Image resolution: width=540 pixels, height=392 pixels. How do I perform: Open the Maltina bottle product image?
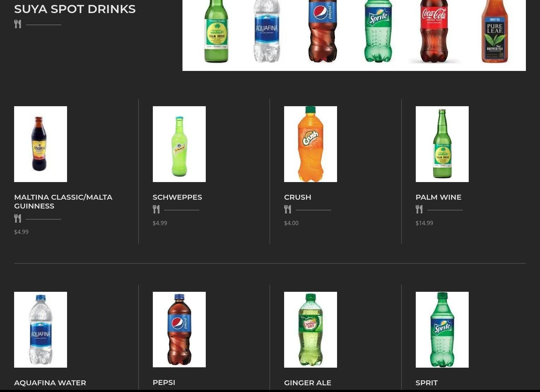pos(41,144)
